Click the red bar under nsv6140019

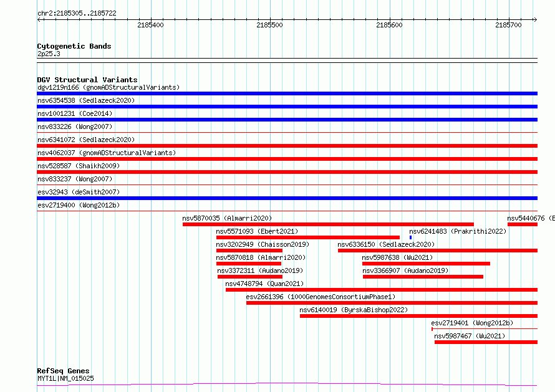point(418,316)
